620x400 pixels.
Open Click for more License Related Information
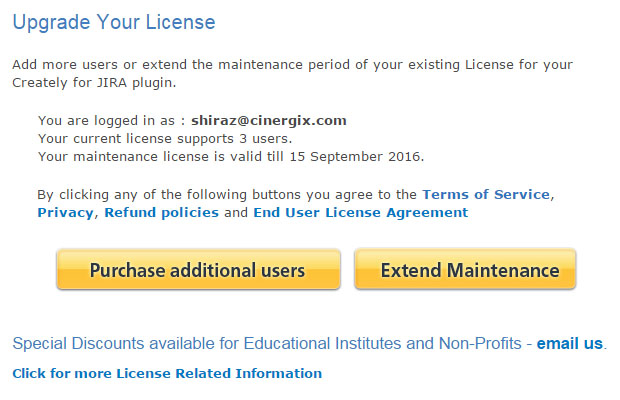tap(167, 374)
